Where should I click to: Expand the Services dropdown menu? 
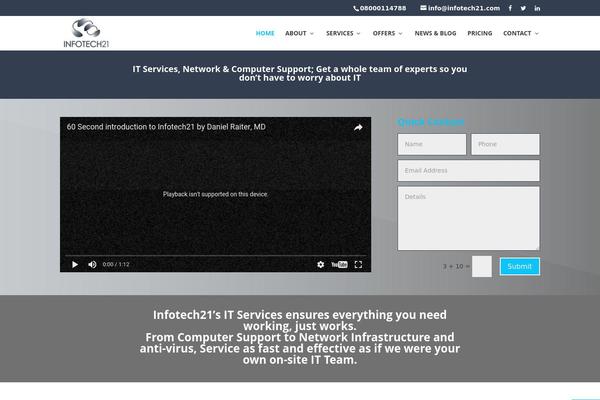coord(343,33)
